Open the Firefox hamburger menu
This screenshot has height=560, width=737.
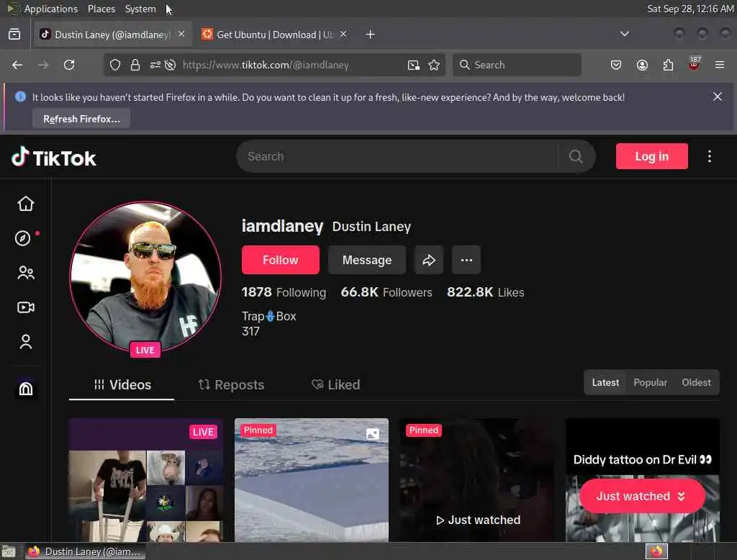[720, 65]
